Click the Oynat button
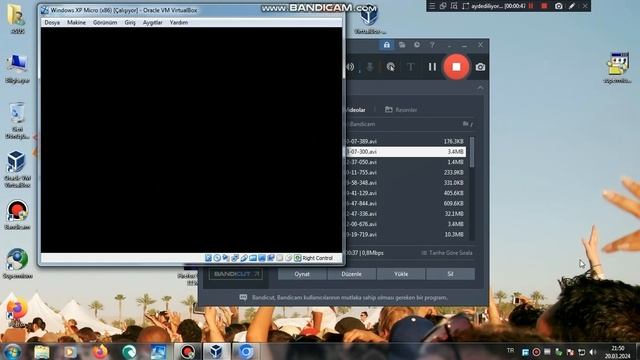Screen dimensions: 640x360 (x=302, y=274)
